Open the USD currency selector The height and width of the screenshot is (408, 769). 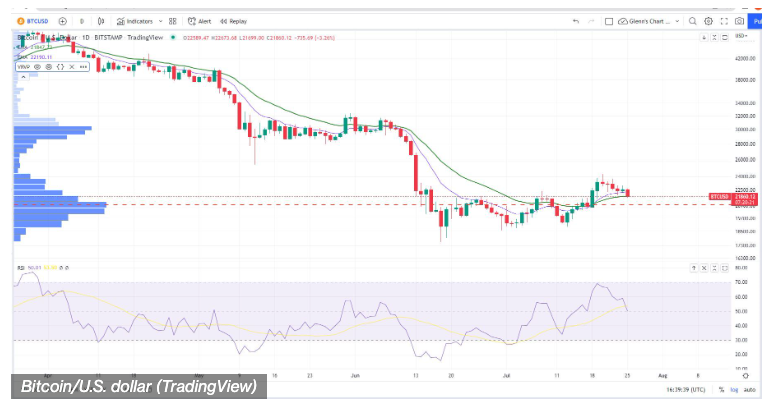[741, 37]
